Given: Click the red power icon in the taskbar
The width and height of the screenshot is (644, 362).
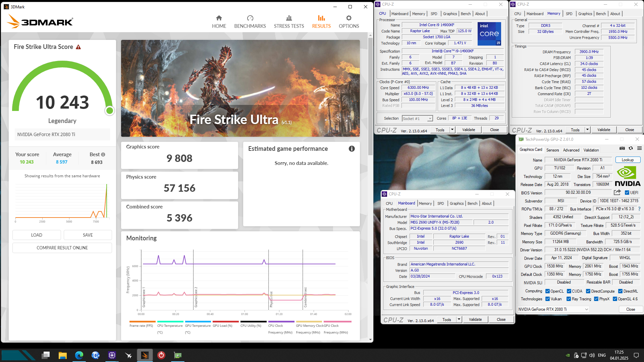Looking at the screenshot, I should (x=161, y=355).
